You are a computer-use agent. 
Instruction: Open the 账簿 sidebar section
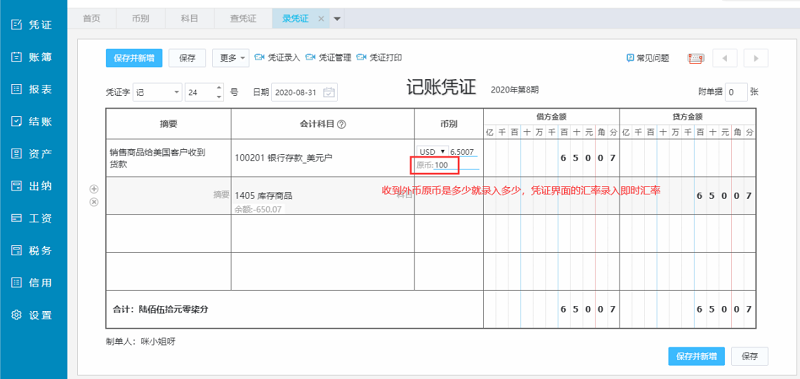click(33, 57)
